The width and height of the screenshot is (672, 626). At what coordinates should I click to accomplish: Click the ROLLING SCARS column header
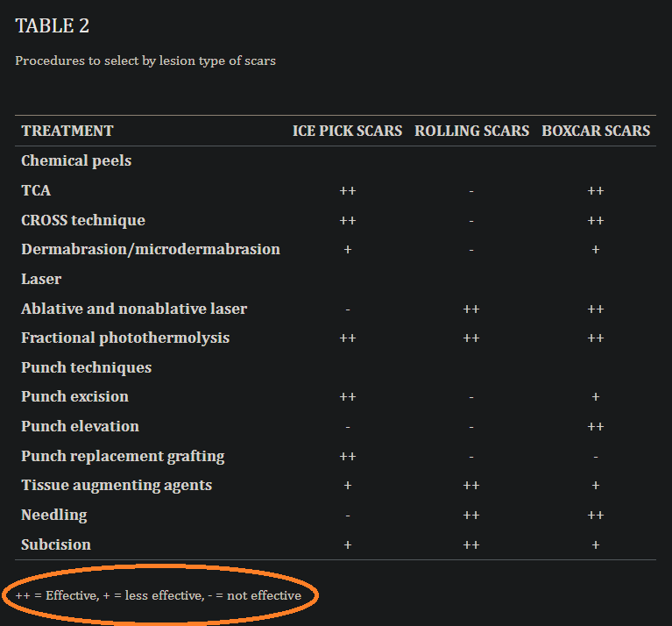471,131
